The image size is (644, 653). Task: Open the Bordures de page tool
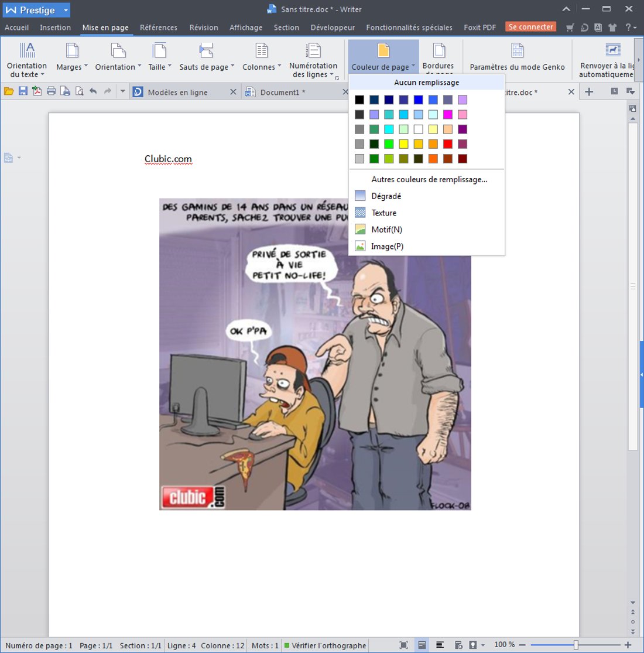pos(438,57)
